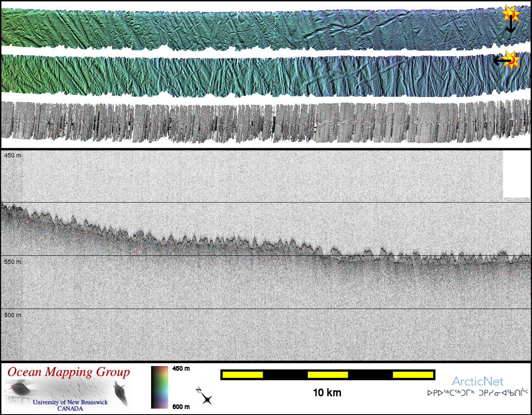The image size is (532, 415).
Task: Click the 600 m label beside color legend
Action: point(181,406)
